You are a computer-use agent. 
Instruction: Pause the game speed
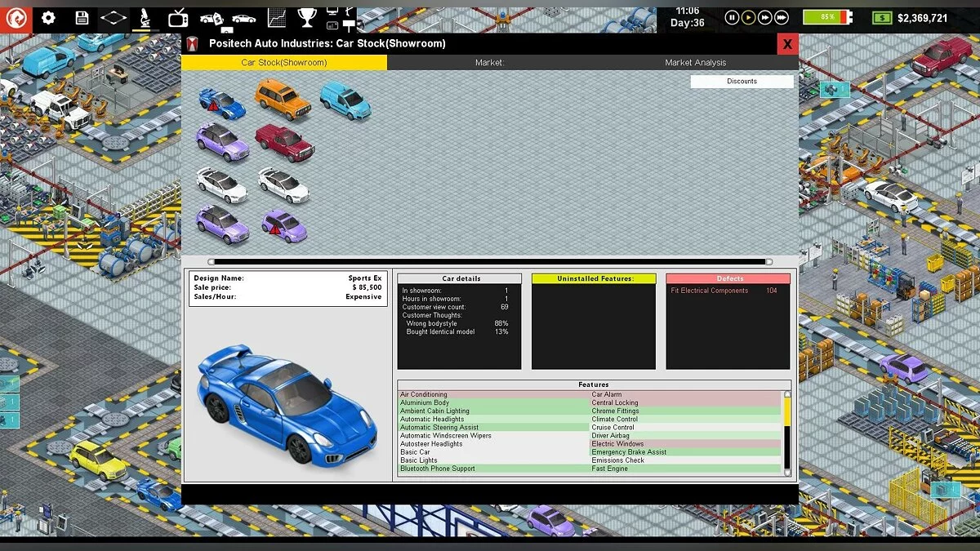732,17
